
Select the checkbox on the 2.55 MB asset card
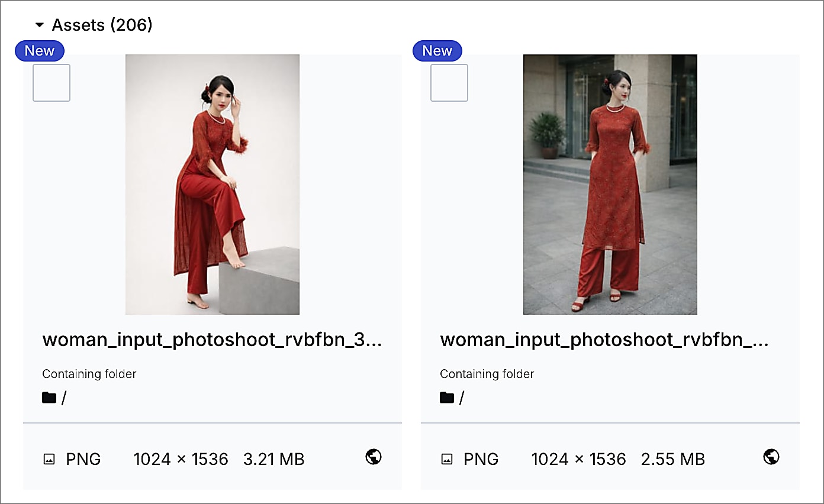coord(449,82)
